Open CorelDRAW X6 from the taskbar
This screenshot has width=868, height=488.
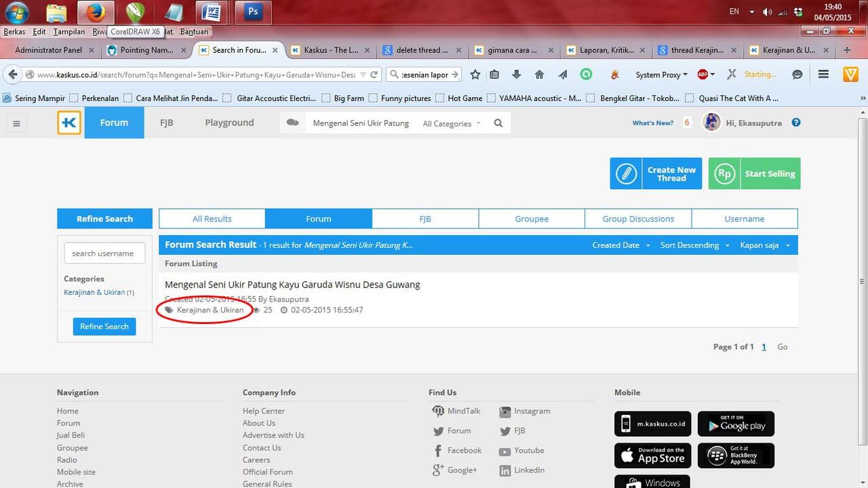click(136, 12)
